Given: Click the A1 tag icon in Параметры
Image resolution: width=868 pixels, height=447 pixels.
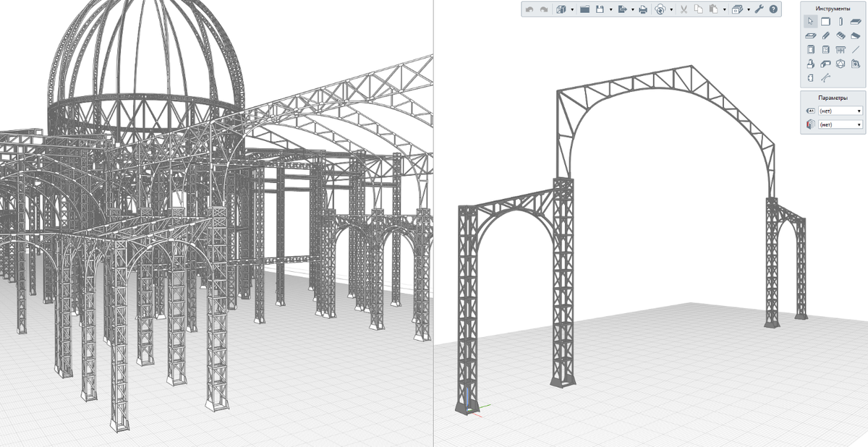Looking at the screenshot, I should [x=810, y=111].
